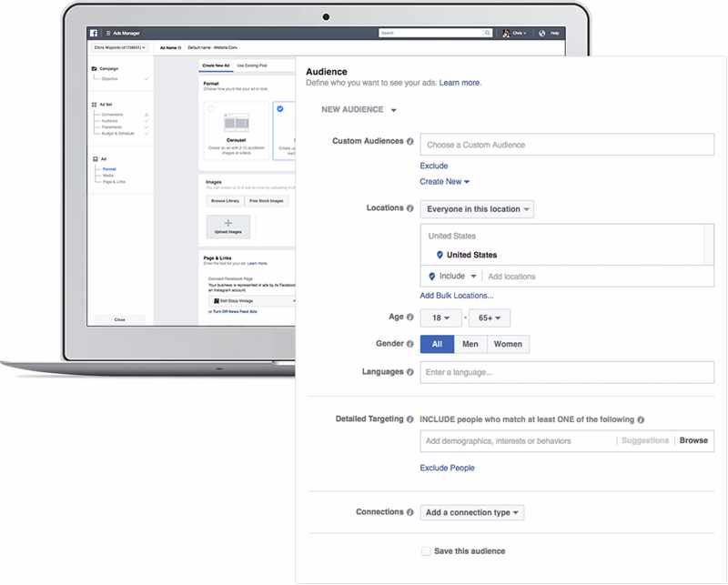This screenshot has height=585, width=728.
Task: Click the Add Bulk Locations link
Action: [455, 295]
